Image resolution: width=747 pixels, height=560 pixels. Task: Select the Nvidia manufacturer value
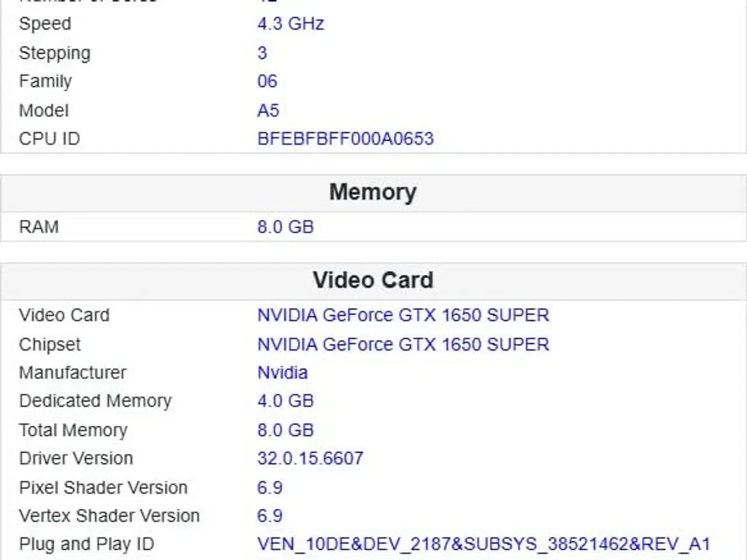pyautogui.click(x=282, y=373)
